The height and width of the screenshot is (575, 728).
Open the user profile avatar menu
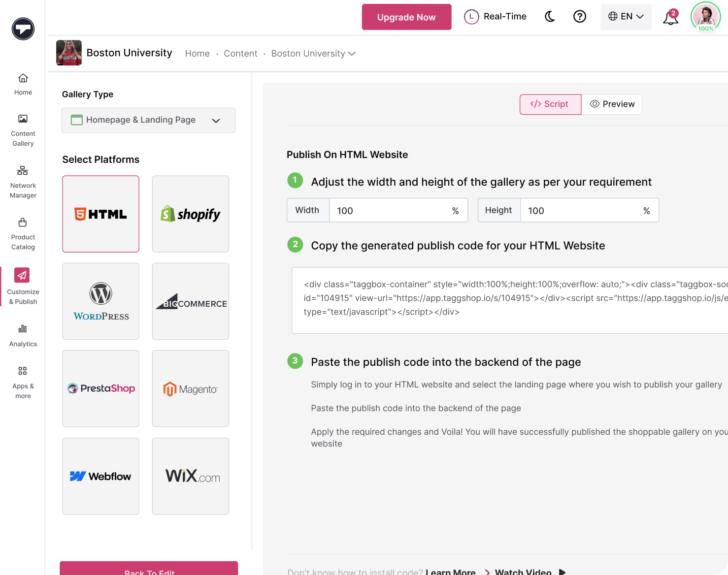pyautogui.click(x=706, y=17)
